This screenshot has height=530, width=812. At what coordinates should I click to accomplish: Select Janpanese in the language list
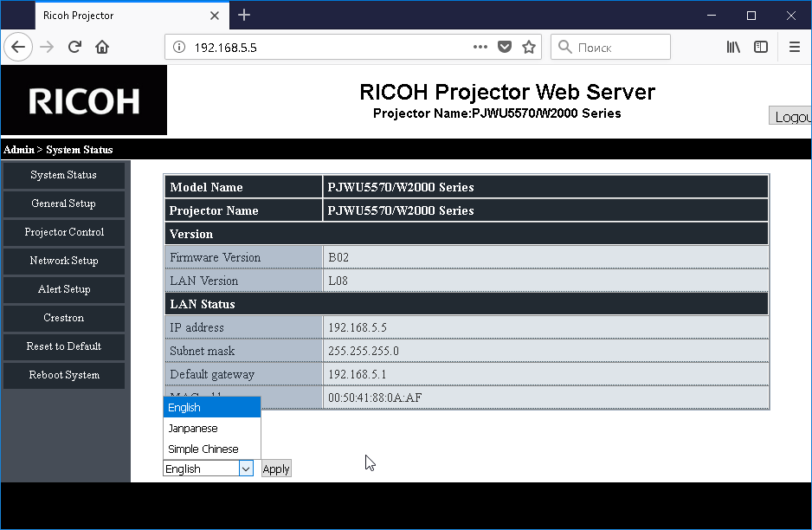coord(212,428)
